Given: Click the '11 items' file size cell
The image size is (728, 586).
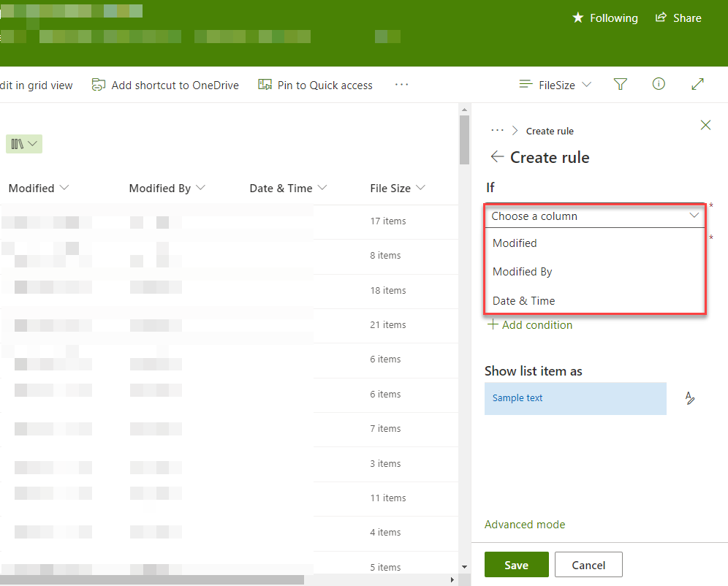Looking at the screenshot, I should coord(387,498).
